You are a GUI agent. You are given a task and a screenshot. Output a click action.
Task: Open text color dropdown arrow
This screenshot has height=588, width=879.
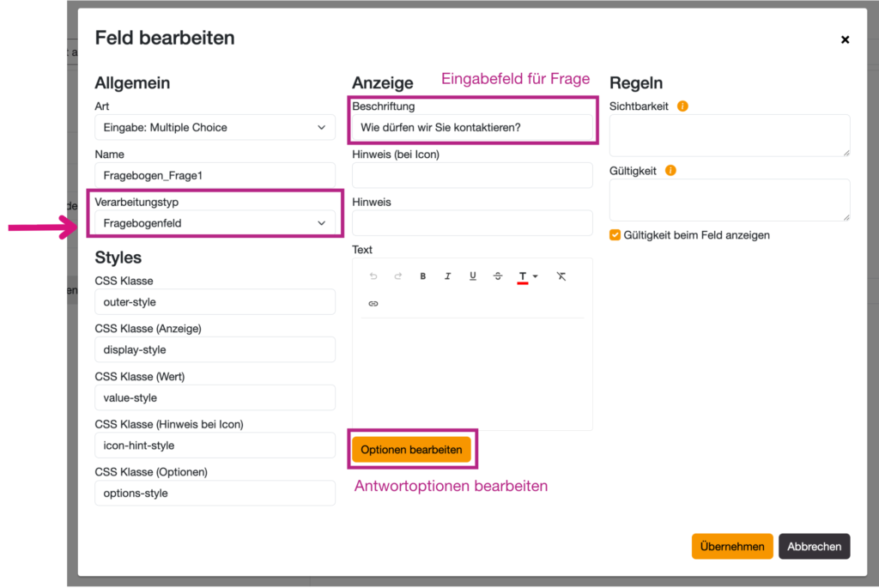coord(536,276)
